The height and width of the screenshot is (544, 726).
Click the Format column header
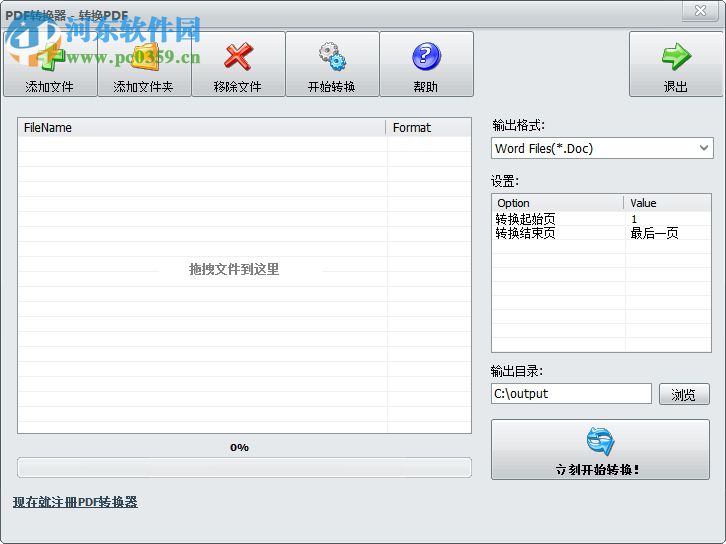(x=428, y=127)
